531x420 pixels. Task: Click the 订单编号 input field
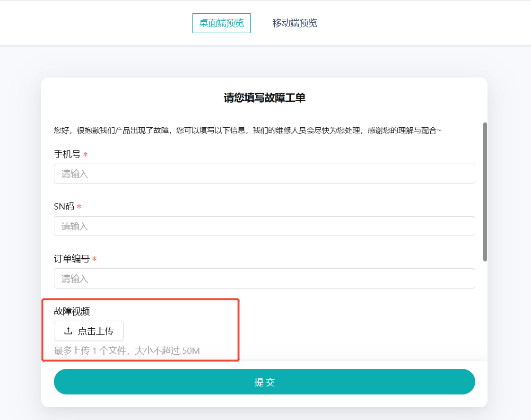pyautogui.click(x=264, y=278)
